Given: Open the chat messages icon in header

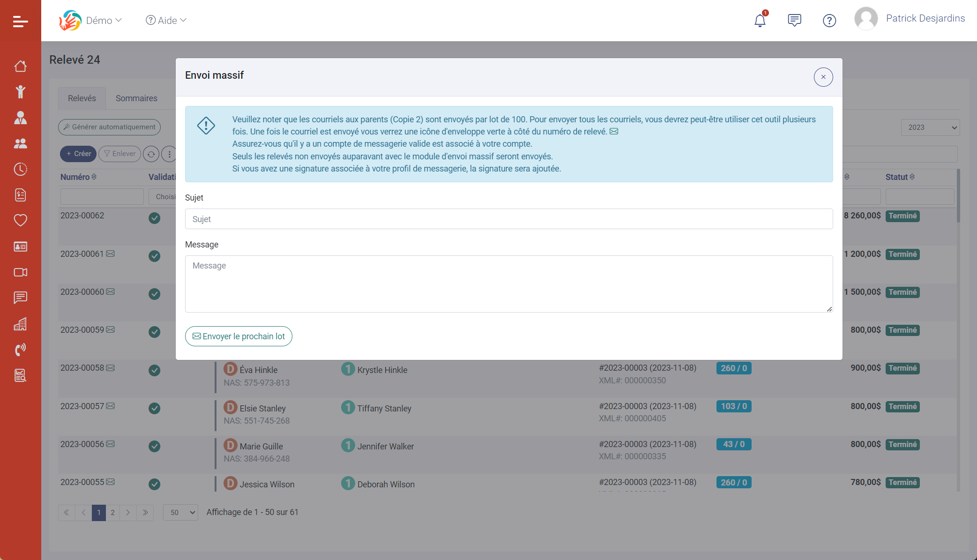Looking at the screenshot, I should [794, 20].
